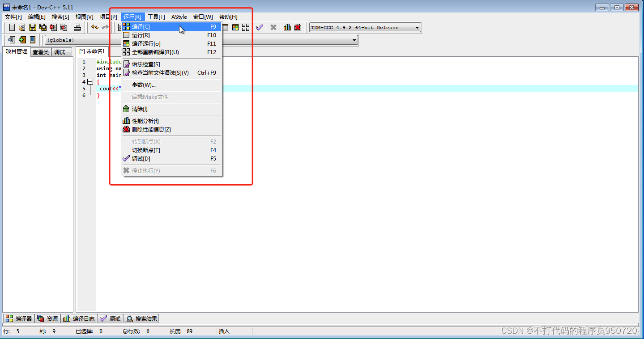Open the 搜索[S] menu
The width and height of the screenshot is (644, 339).
[x=60, y=17]
